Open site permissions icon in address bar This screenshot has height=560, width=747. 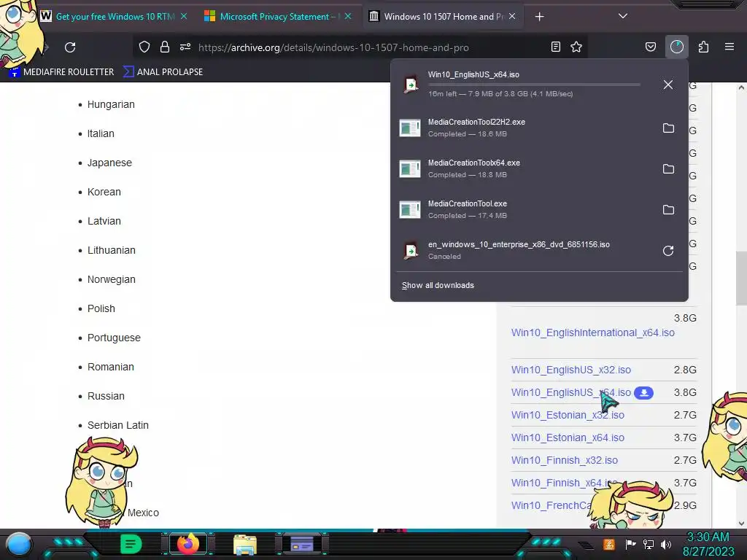[185, 47]
